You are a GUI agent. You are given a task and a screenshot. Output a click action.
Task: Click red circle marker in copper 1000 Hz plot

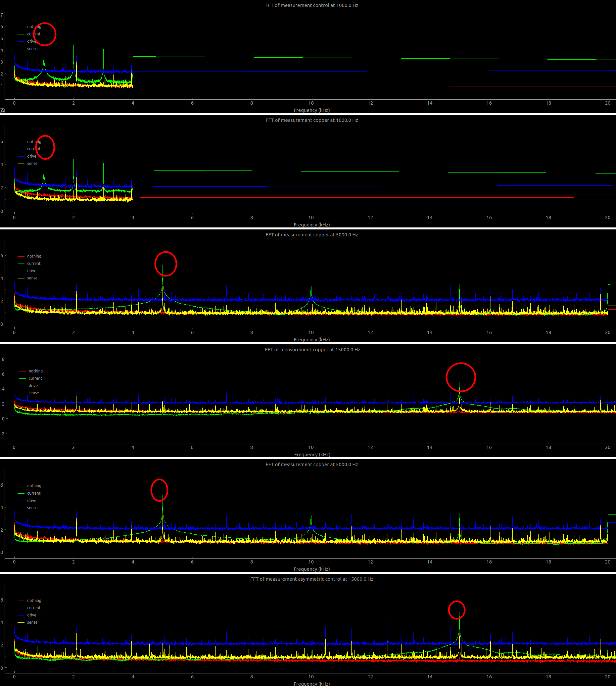[45, 147]
